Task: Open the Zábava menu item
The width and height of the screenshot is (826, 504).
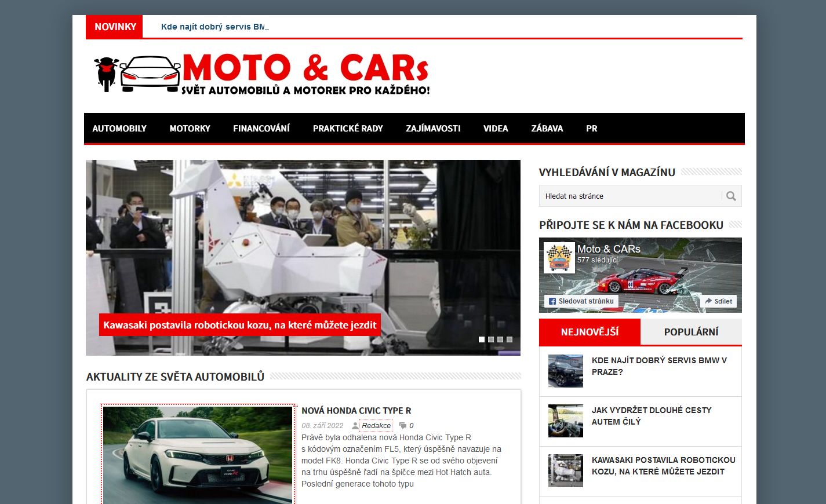Action: [547, 129]
